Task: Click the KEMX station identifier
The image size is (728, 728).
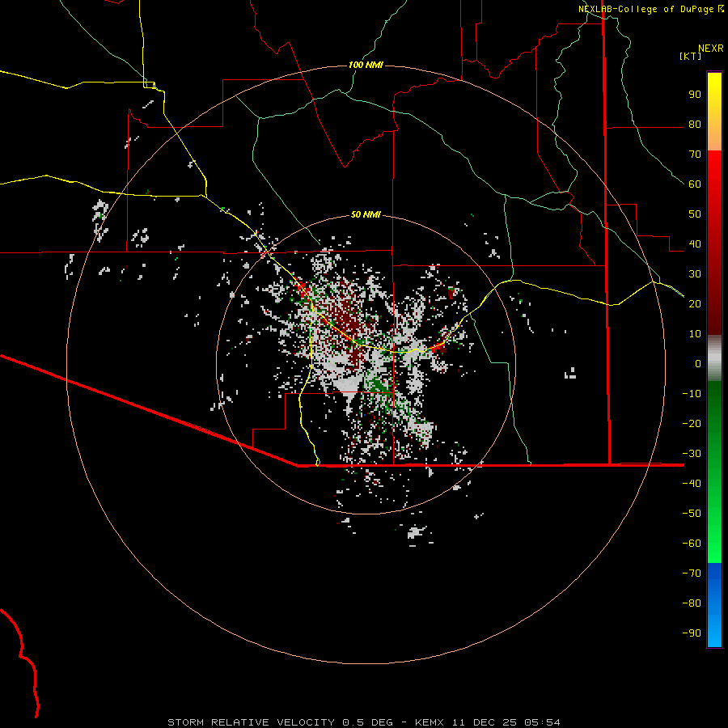Action: 430,722
